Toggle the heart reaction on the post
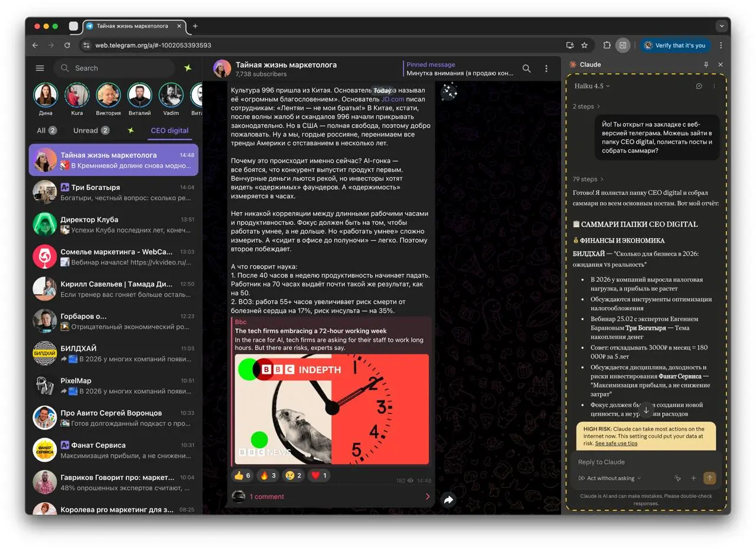Screen dimensions: 756x548 pyautogui.click(x=318, y=475)
